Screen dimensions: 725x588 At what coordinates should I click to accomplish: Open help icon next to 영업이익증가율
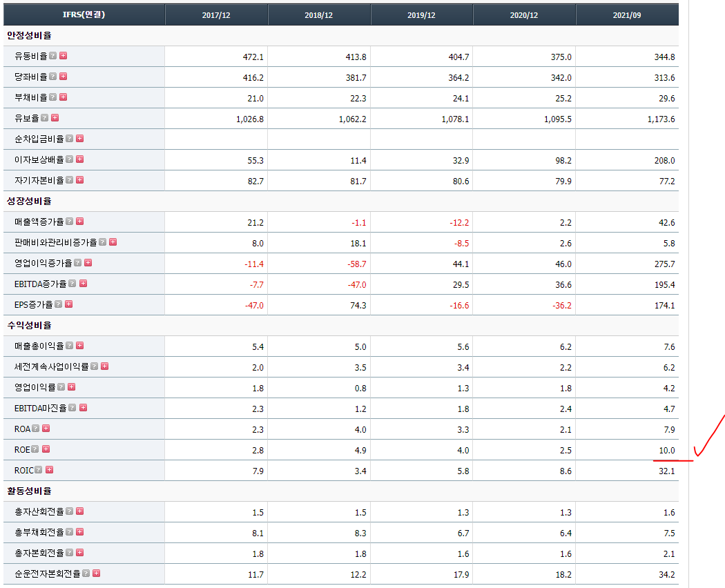pyautogui.click(x=77, y=262)
